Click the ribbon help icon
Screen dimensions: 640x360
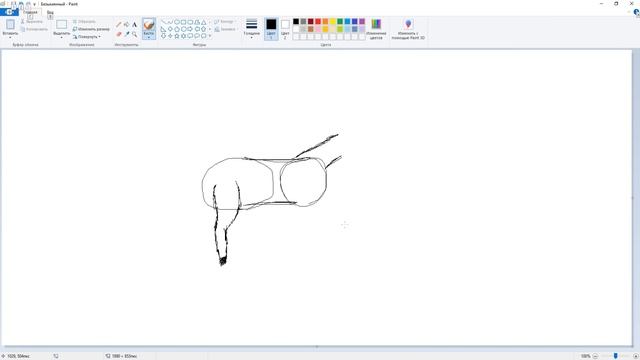click(636, 12)
